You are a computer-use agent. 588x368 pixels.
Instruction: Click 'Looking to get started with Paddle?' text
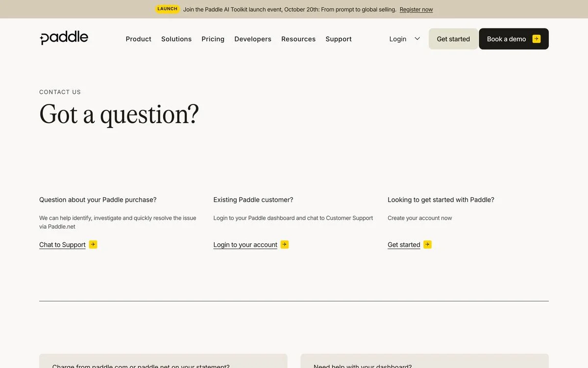(441, 200)
